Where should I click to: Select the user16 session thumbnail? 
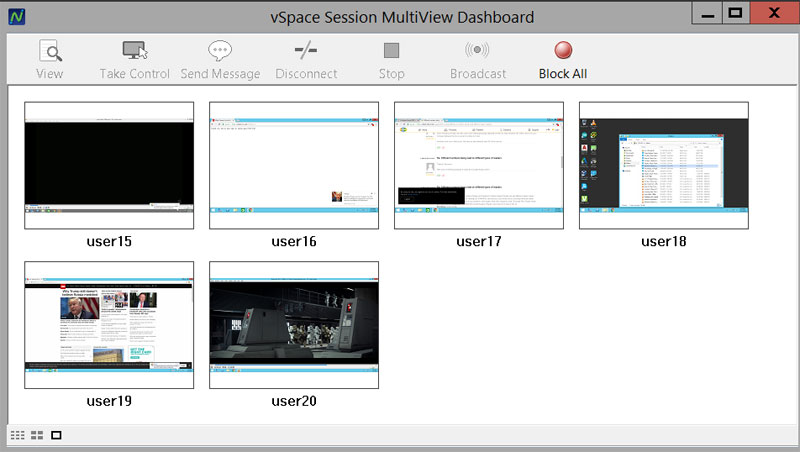coord(294,165)
